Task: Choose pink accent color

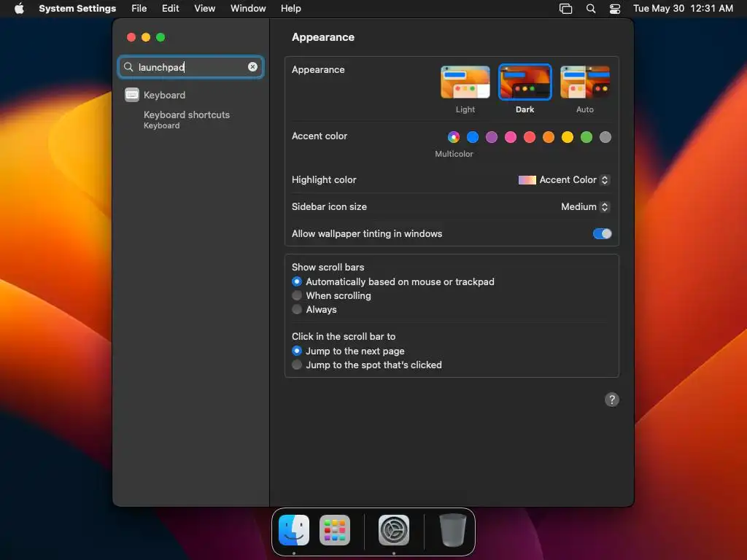Action: tap(511, 137)
